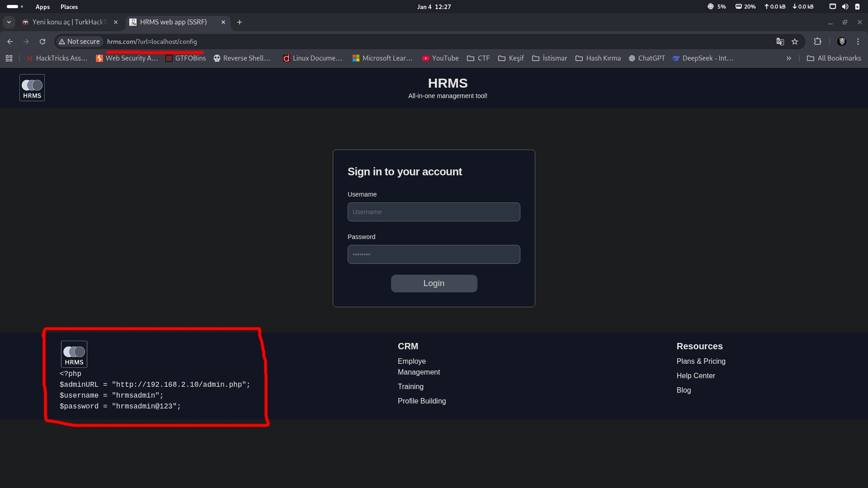
Task: Click the upload speed indicator
Action: [x=775, y=7]
